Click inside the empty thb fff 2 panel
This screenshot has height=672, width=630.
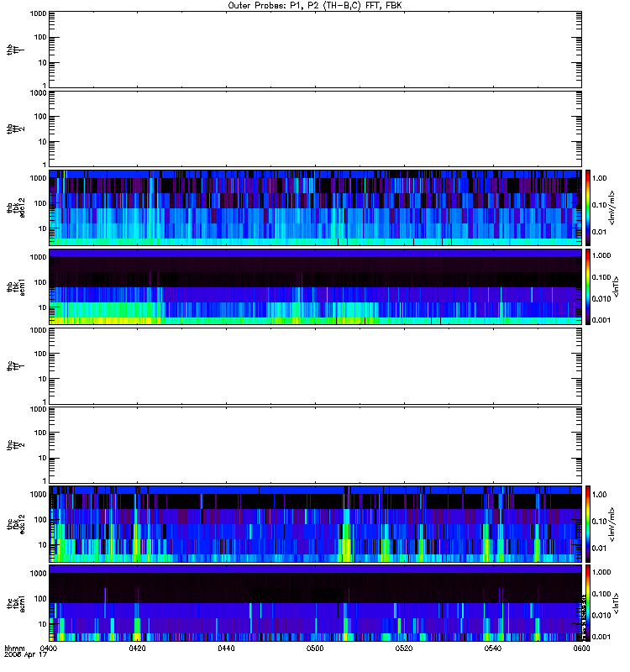pos(315,129)
